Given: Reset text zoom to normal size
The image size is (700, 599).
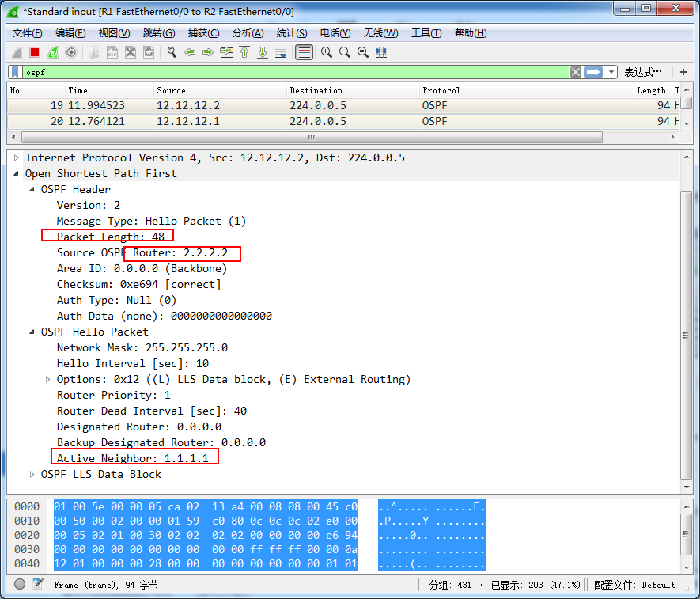Looking at the screenshot, I should coord(363,53).
